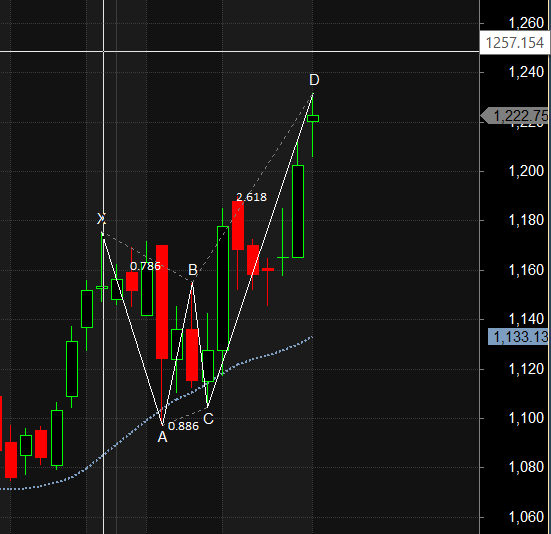The width and height of the screenshot is (551, 534).
Task: Select the 0.786 ratio label
Action: (x=145, y=266)
